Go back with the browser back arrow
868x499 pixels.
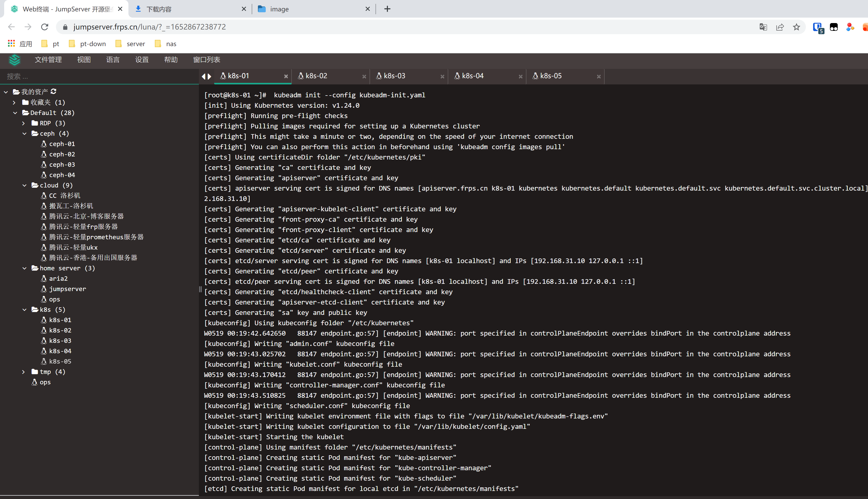click(x=11, y=27)
